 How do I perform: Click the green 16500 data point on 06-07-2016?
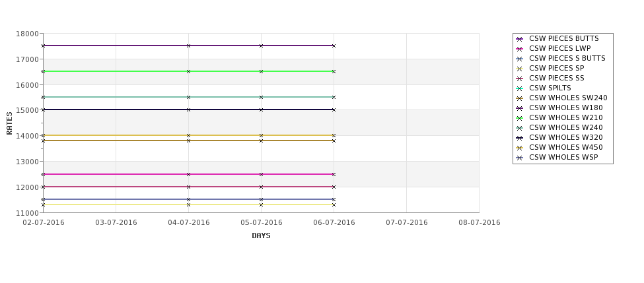tap(334, 71)
